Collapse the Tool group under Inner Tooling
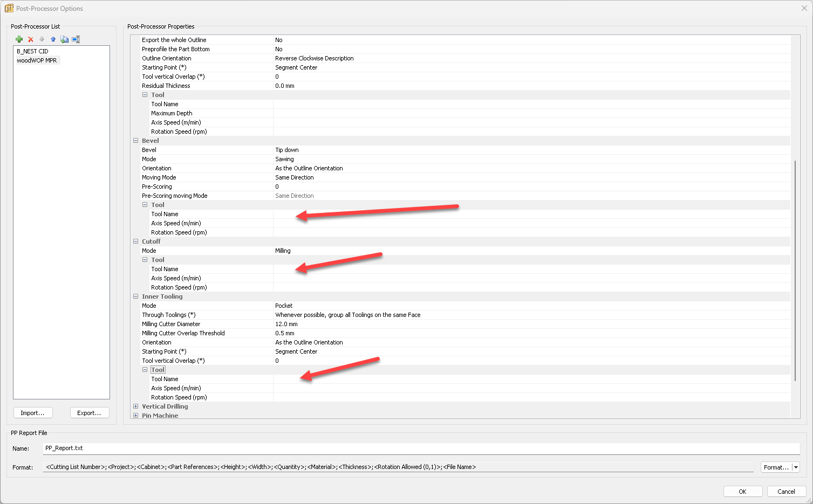 pyautogui.click(x=145, y=370)
